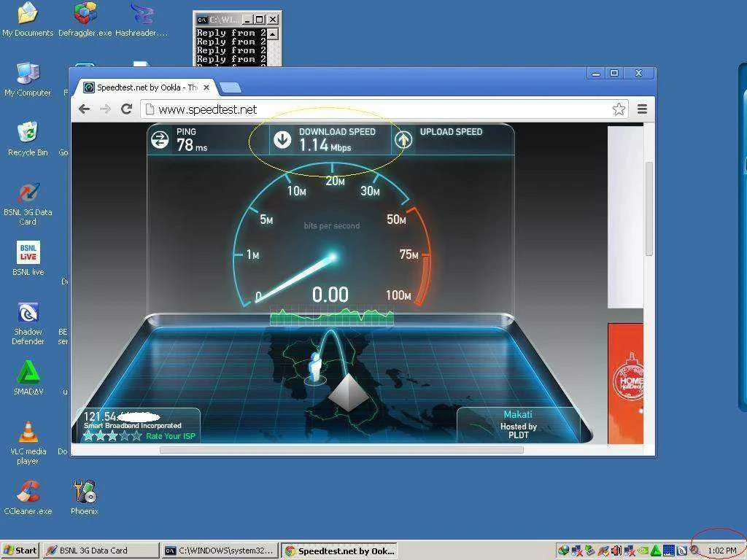Viewport: 747px width, 560px height.
Task: Click the page's horizontal scrollbar
Action: (341, 449)
